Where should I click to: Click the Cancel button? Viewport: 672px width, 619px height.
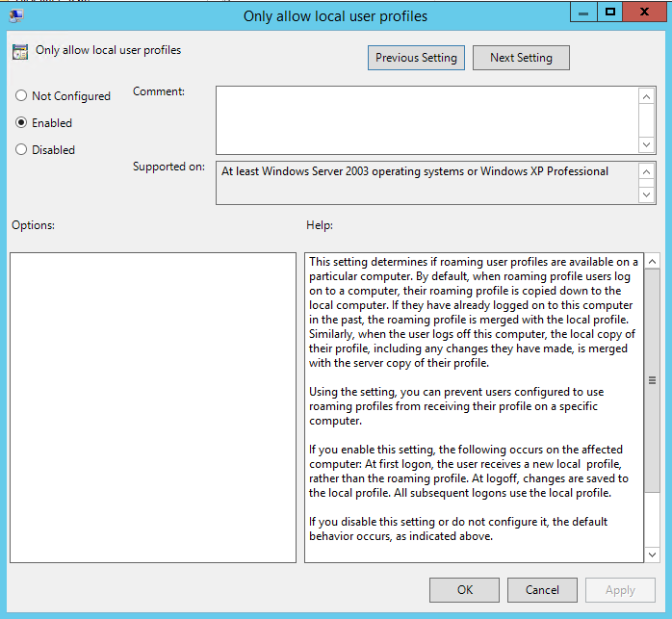point(542,590)
